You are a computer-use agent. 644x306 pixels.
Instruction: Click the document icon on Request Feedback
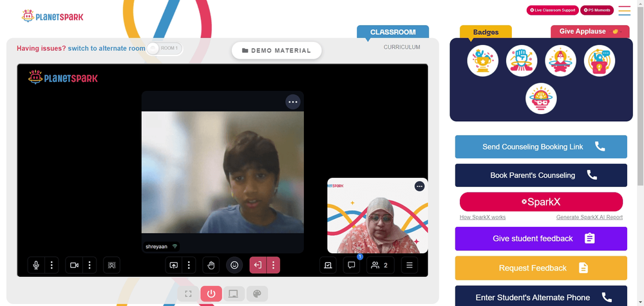[583, 268]
